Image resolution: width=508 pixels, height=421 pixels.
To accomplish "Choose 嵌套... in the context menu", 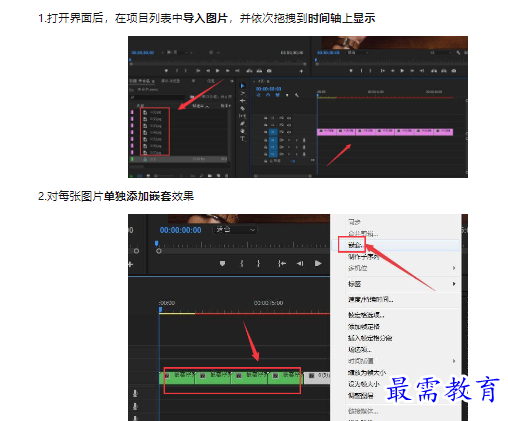I will [x=355, y=245].
